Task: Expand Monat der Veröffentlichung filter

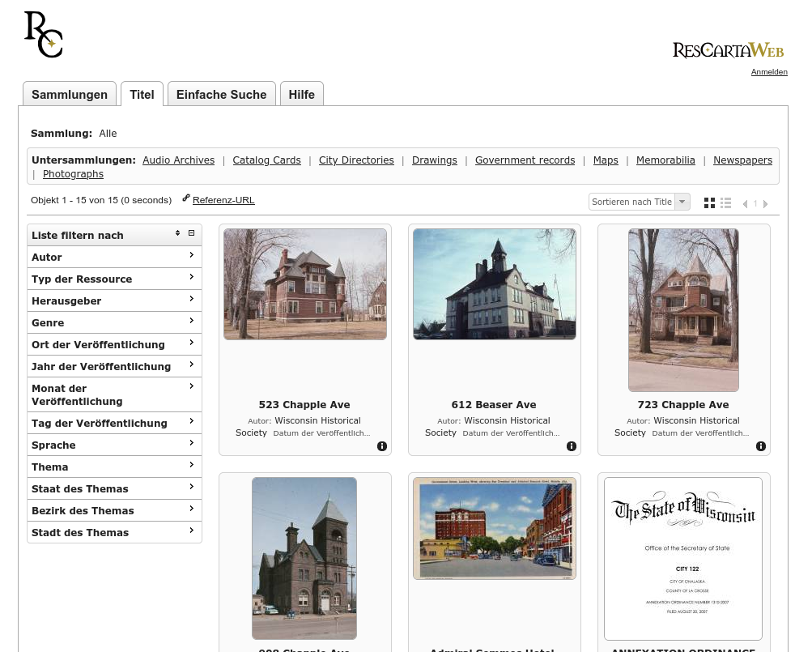Action: (x=114, y=395)
